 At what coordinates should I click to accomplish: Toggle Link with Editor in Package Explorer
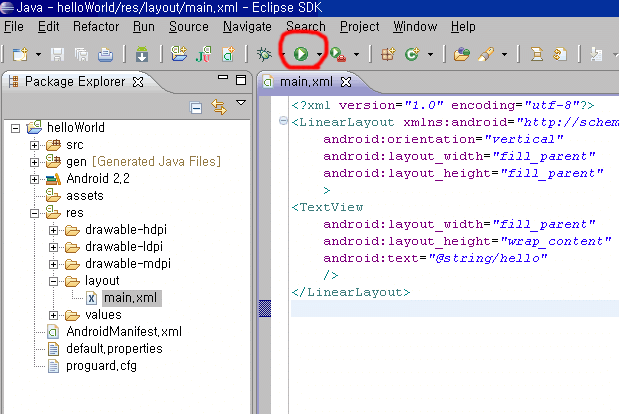[x=219, y=107]
